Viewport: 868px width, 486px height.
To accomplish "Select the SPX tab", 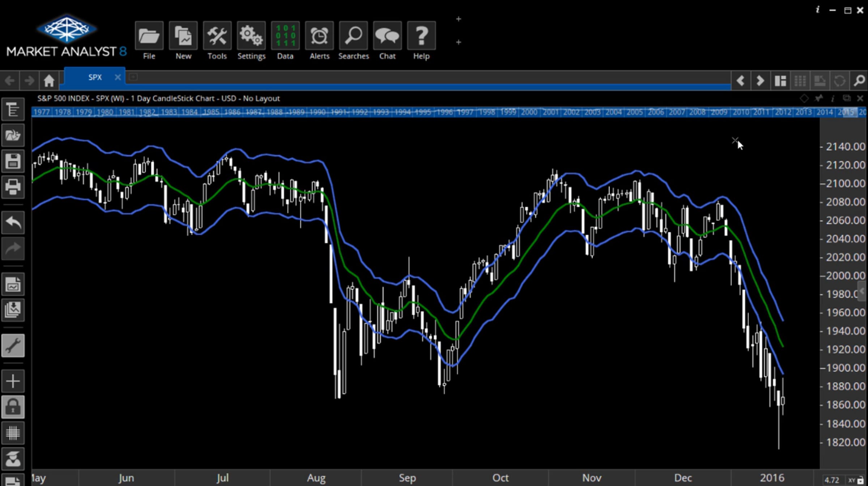I will (x=95, y=77).
